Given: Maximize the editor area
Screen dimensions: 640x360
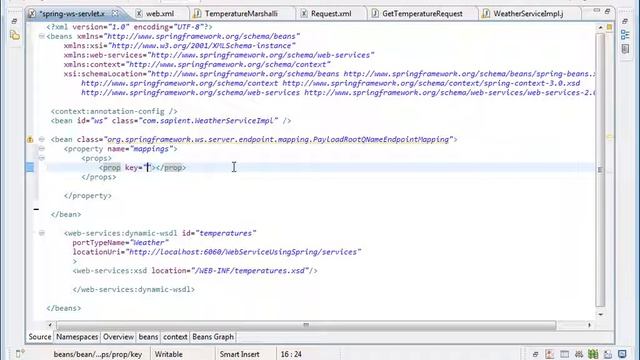Looking at the screenshot, I should [607, 11].
